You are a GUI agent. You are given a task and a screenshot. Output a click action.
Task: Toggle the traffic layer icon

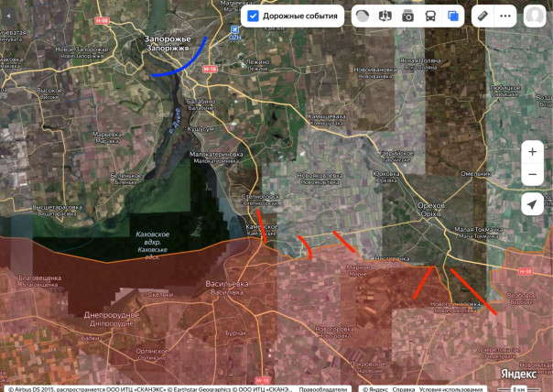coord(362,16)
